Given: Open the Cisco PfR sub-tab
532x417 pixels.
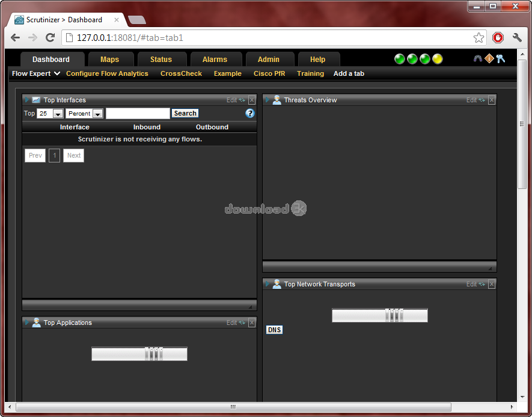Looking at the screenshot, I should click(269, 73).
